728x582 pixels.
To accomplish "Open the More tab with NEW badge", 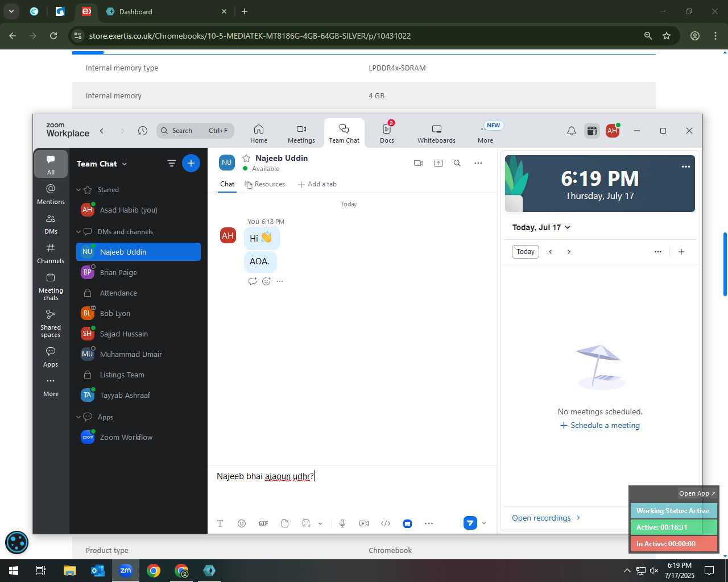I will pyautogui.click(x=486, y=134).
